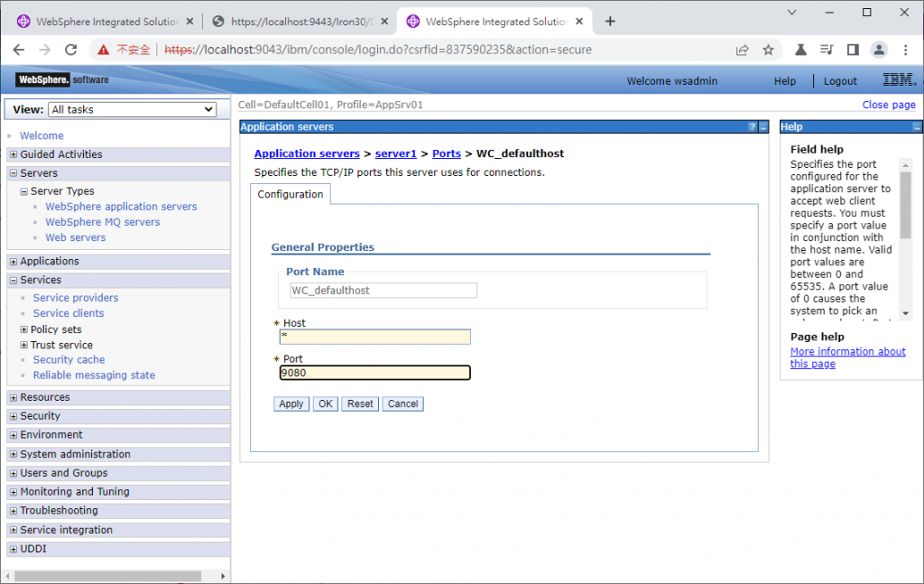Click the browser forward arrow

point(45,50)
